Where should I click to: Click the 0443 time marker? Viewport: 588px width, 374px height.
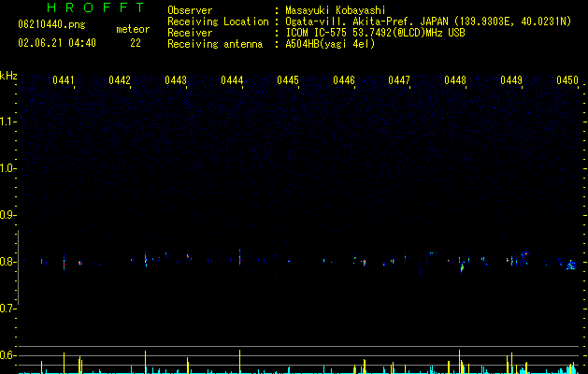click(x=176, y=79)
